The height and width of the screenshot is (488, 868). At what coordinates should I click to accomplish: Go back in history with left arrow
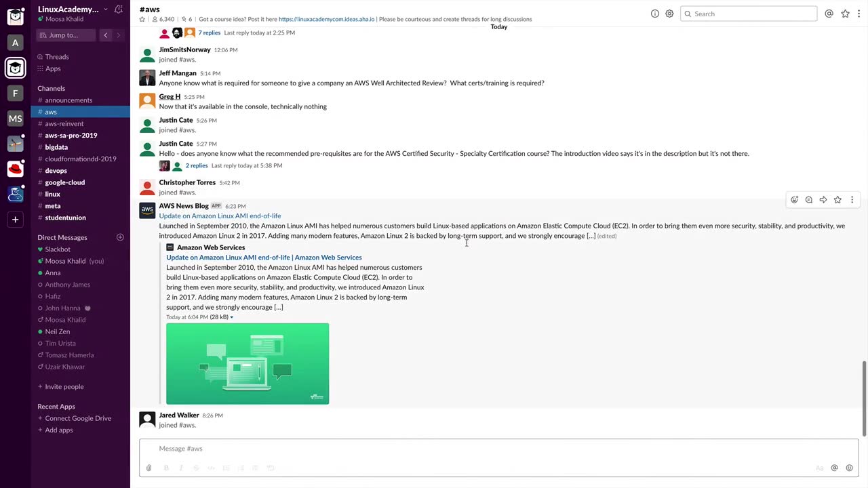click(x=105, y=35)
